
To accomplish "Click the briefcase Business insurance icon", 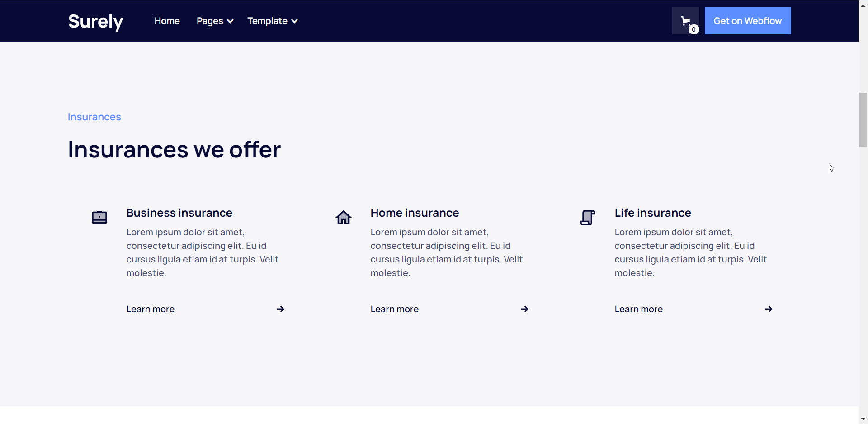I will pos(99,218).
